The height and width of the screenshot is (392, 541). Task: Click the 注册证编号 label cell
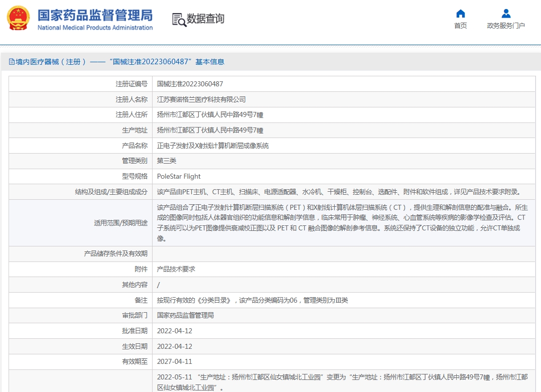80,84
